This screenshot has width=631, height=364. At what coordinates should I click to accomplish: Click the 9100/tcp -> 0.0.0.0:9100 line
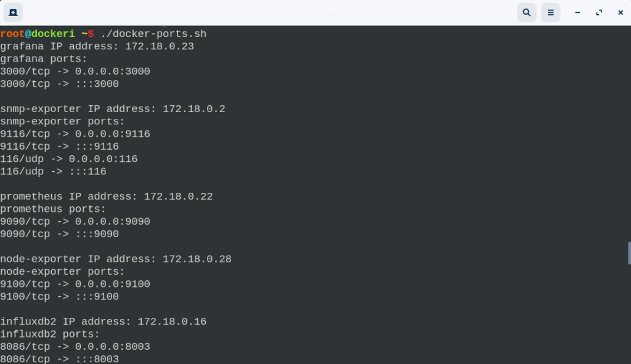tap(75, 284)
